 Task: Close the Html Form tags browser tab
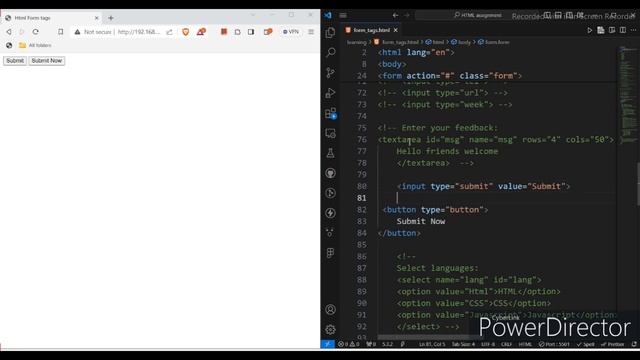pyautogui.click(x=96, y=18)
